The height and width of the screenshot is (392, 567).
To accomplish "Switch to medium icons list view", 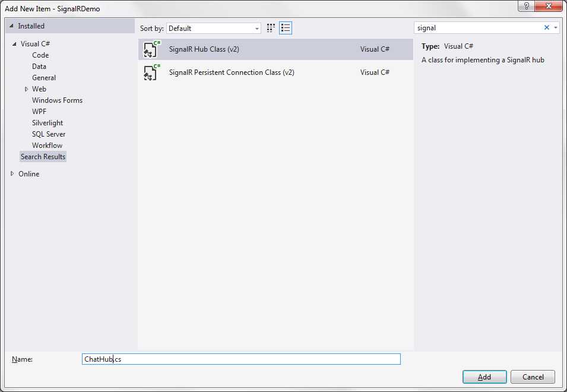I will point(286,28).
